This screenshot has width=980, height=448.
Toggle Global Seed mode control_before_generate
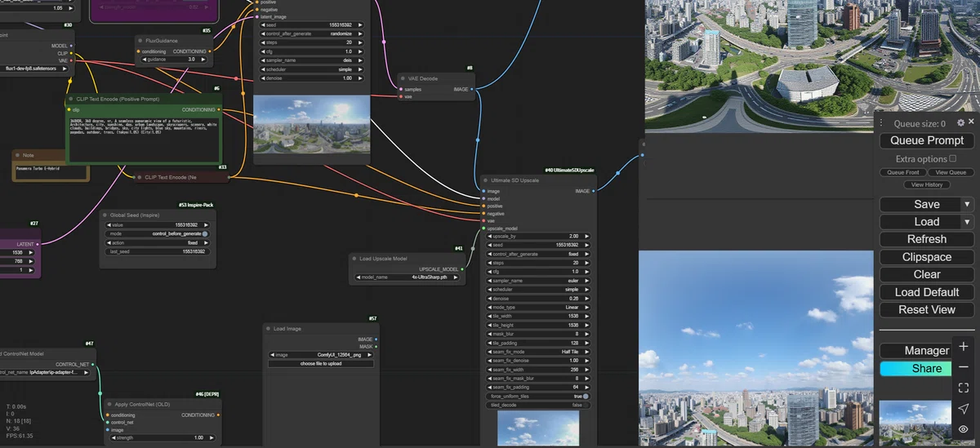point(156,233)
